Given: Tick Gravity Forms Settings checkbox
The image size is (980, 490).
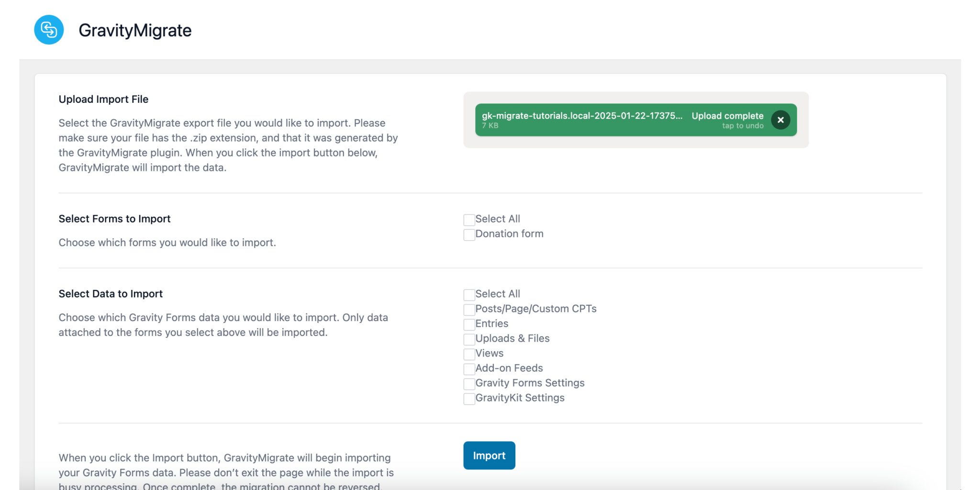Looking at the screenshot, I should (x=469, y=384).
